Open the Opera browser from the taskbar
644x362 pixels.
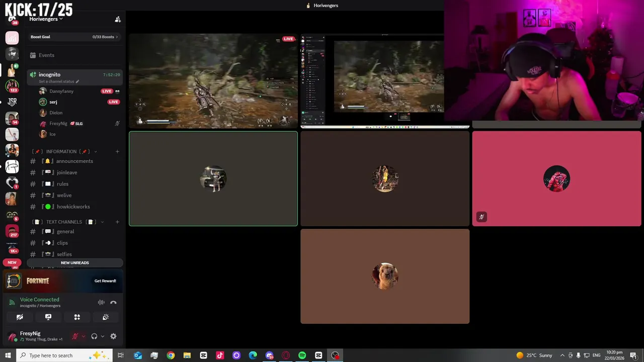[286, 355]
